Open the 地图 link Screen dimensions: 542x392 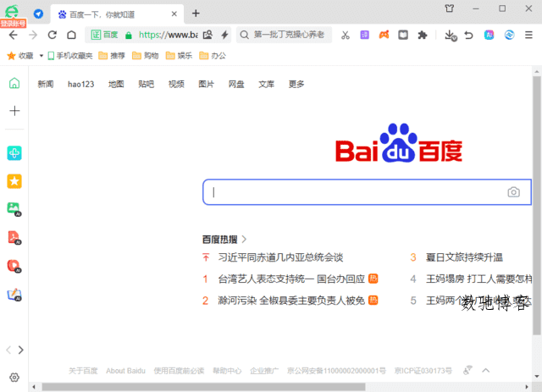(116, 84)
